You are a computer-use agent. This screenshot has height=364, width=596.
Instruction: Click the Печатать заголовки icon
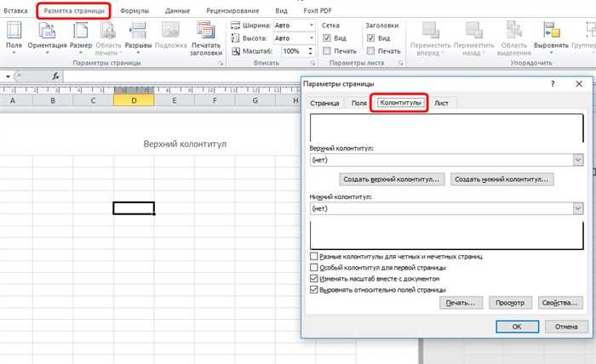pos(206,31)
